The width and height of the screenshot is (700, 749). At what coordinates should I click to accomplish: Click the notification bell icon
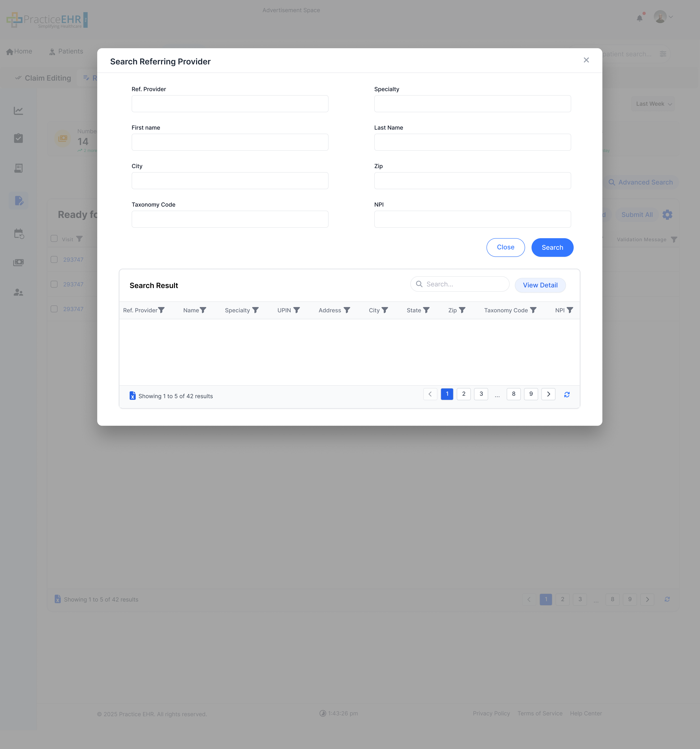pos(640,18)
